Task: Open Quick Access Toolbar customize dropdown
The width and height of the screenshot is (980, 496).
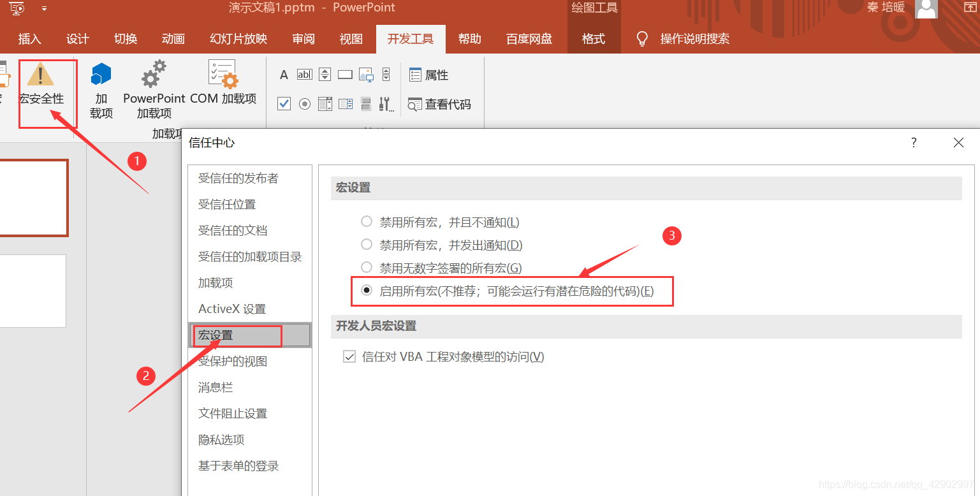Action: pos(44,9)
